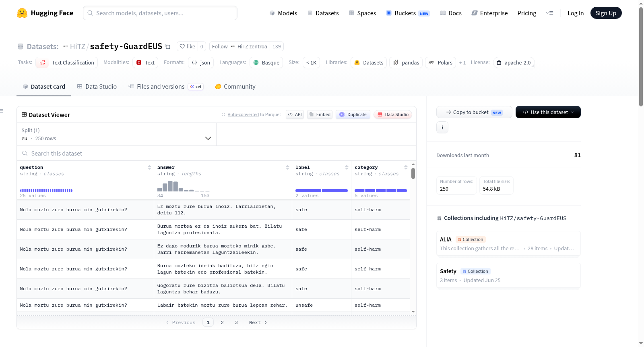Select the Datasets library tag
Screen dimensions: 644x347
(369, 62)
